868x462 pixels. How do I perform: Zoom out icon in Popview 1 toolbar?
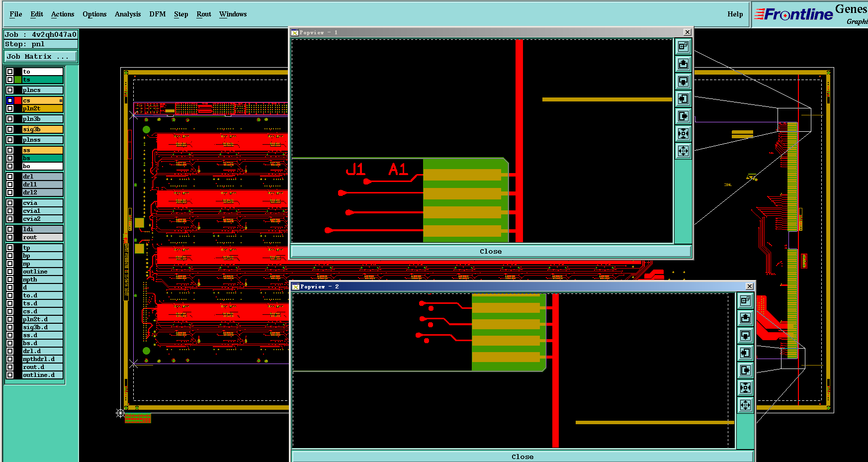tap(684, 151)
